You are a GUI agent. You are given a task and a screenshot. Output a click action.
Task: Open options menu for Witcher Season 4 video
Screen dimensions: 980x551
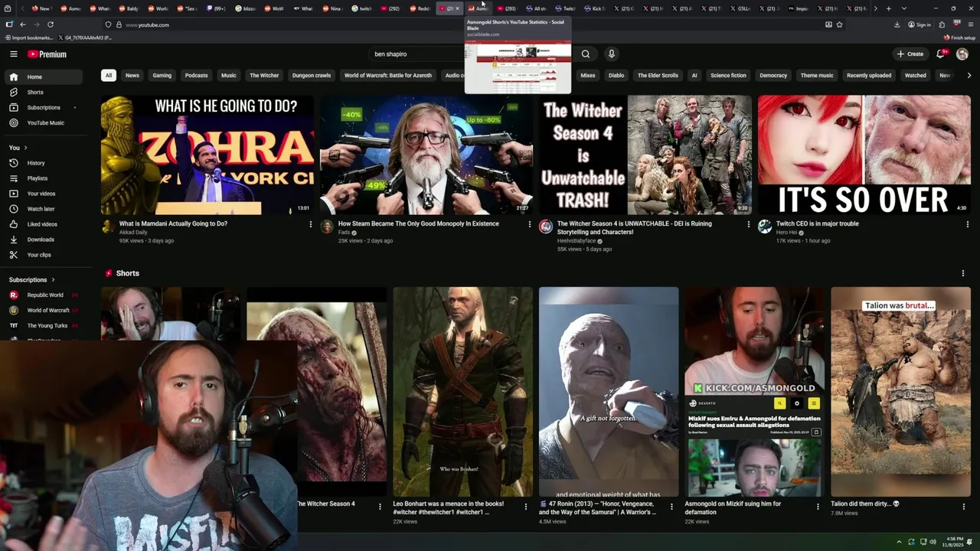pyautogui.click(x=749, y=224)
